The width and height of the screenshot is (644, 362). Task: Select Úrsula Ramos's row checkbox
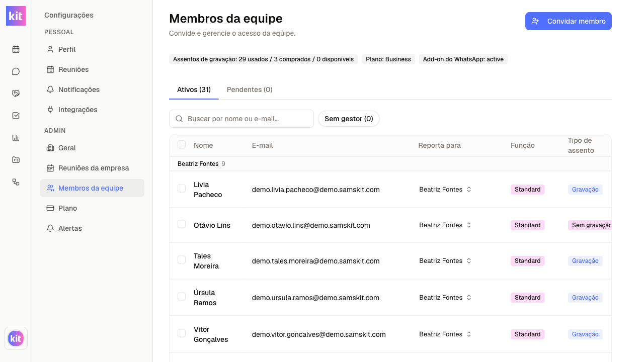182,297
